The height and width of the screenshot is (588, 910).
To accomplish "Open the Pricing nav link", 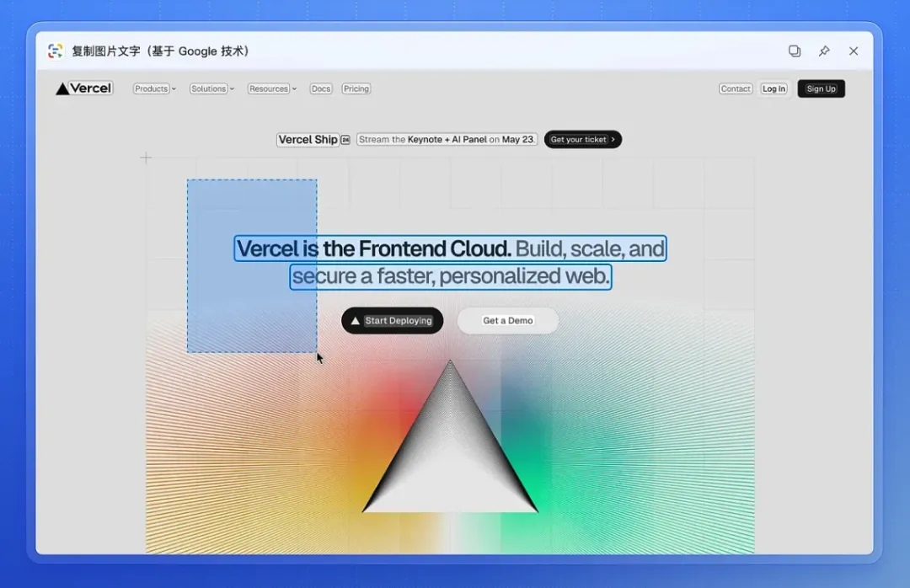I will pos(356,88).
